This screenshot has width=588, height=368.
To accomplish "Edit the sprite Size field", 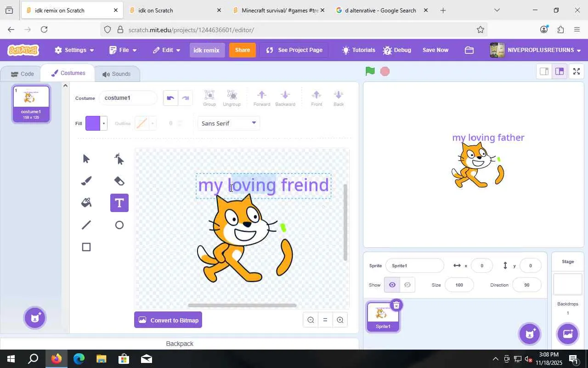I will coord(459,285).
